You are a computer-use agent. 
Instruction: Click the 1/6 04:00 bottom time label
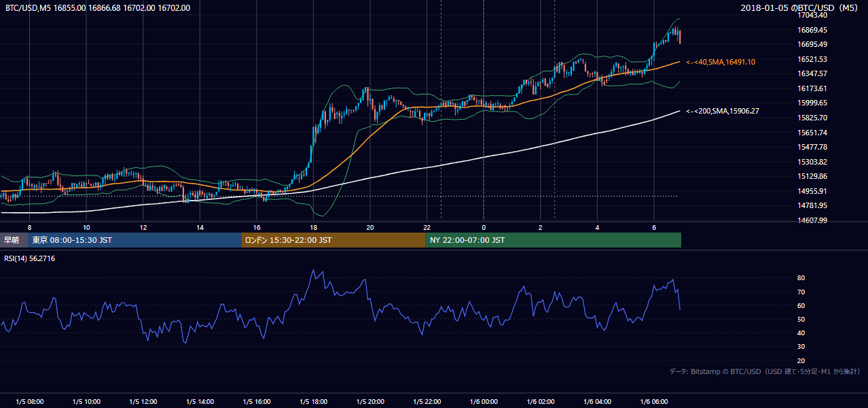pos(597,402)
